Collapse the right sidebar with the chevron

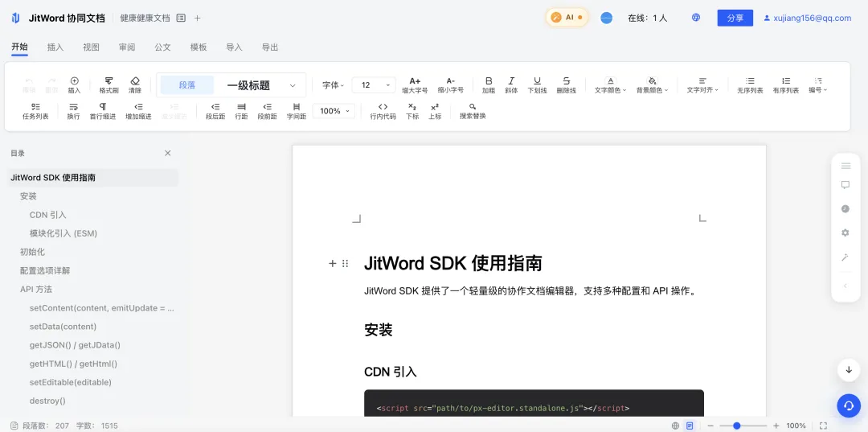[845, 286]
